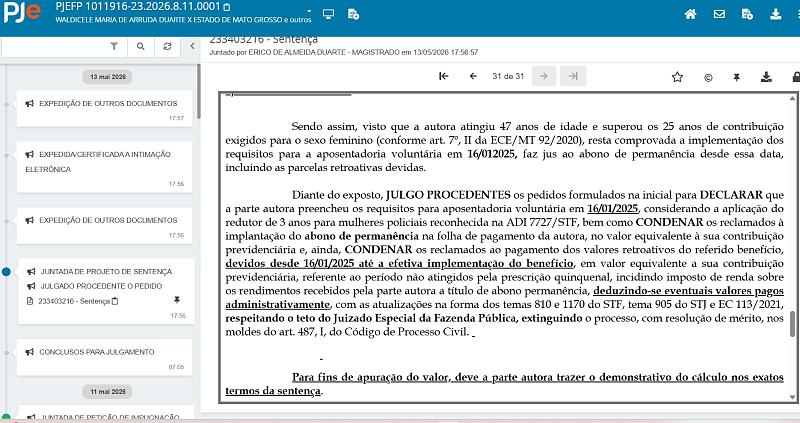Select 'JULGADO PROCEDENTE O PEDIDO' entry
Viewport: 800px width, 423px height.
[x=101, y=286]
